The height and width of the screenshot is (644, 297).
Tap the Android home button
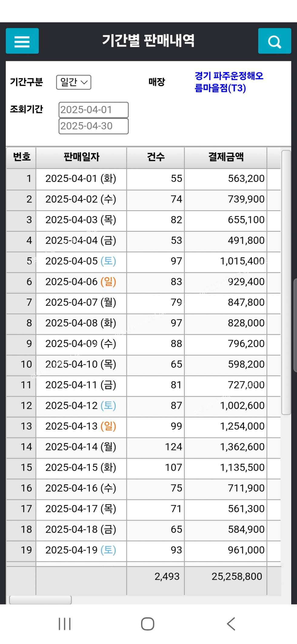[x=148, y=624]
